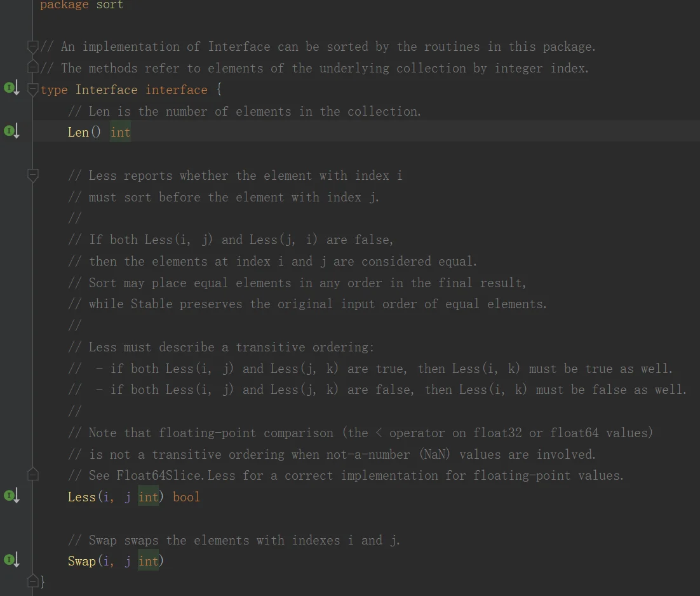Fold the comment starting "Less reports whether"
The height and width of the screenshot is (596, 700).
[33, 175]
